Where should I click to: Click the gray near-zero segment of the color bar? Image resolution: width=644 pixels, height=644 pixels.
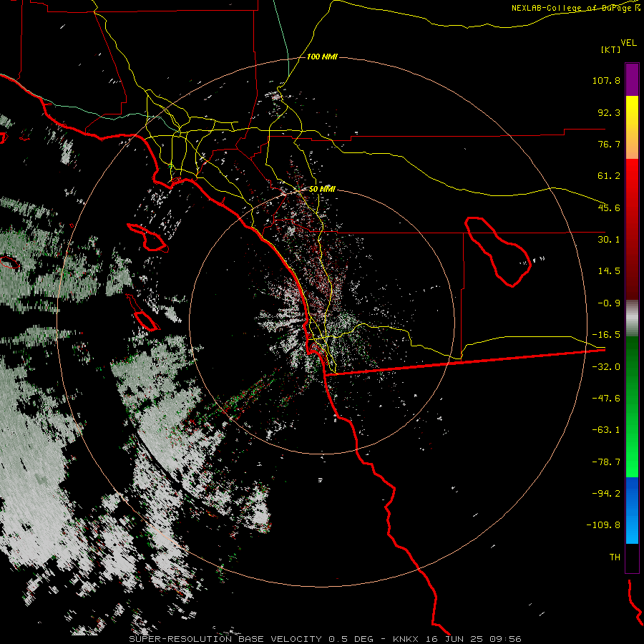pyautogui.click(x=632, y=318)
